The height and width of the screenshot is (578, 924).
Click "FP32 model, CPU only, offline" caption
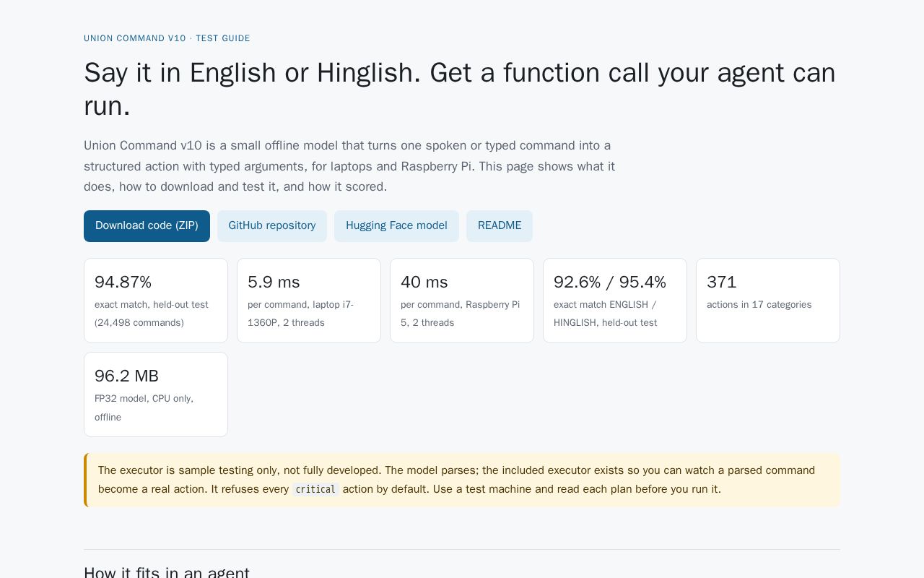point(144,407)
